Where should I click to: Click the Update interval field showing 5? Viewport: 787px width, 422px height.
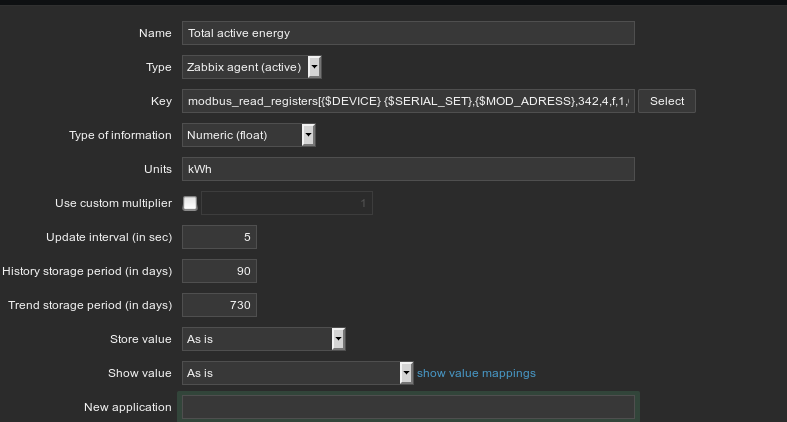pos(220,237)
